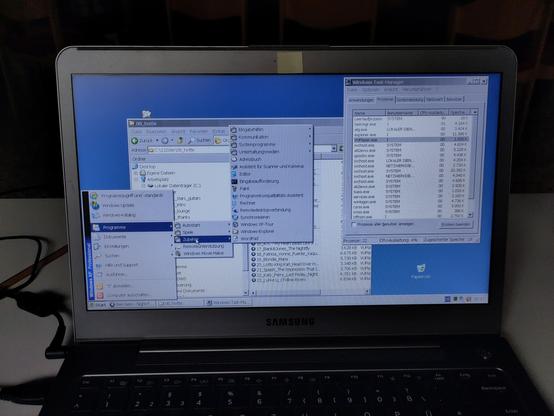This screenshot has width=554, height=416.
Task: Open Programmzugriff und -standards
Action: click(132, 195)
